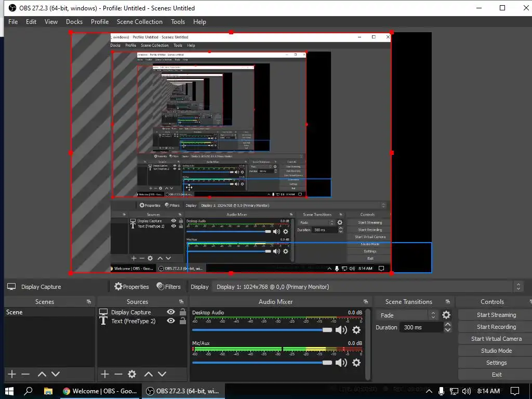Image resolution: width=532 pixels, height=399 pixels.
Task: Click the Exit button in Controls
Action: (x=496, y=375)
